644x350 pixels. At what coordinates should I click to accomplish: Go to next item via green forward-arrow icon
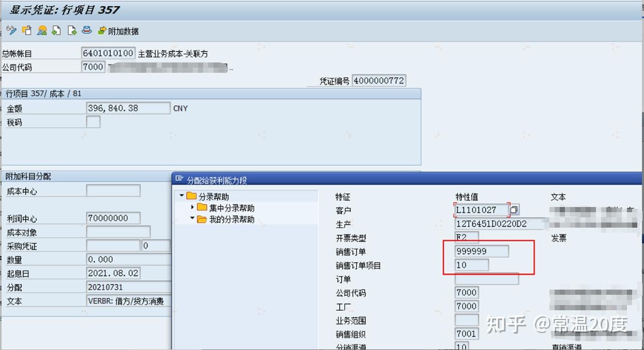[x=71, y=30]
